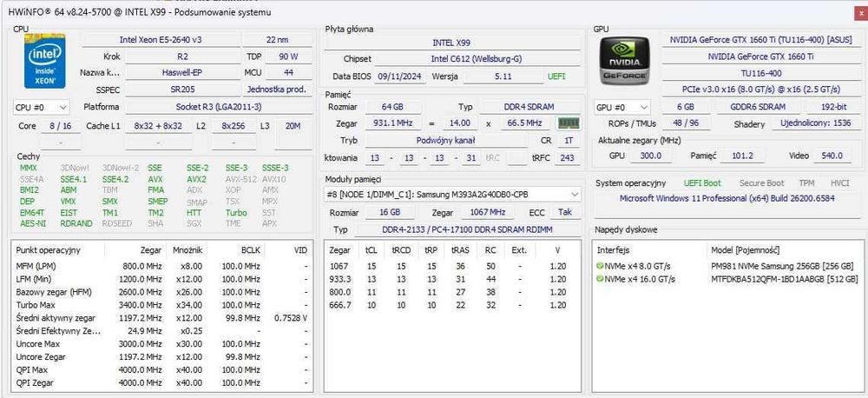Click the QPI Max operating point row
868x398 pixels.
(161, 369)
